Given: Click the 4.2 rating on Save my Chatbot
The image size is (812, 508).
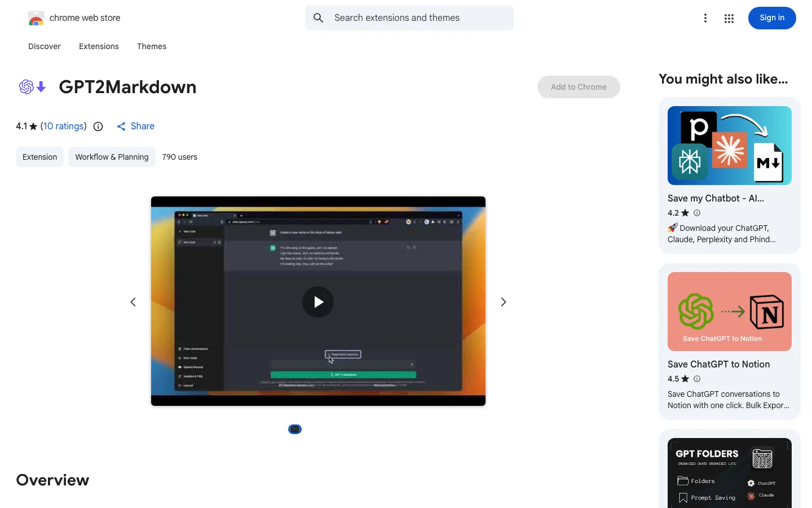Looking at the screenshot, I should click(673, 213).
